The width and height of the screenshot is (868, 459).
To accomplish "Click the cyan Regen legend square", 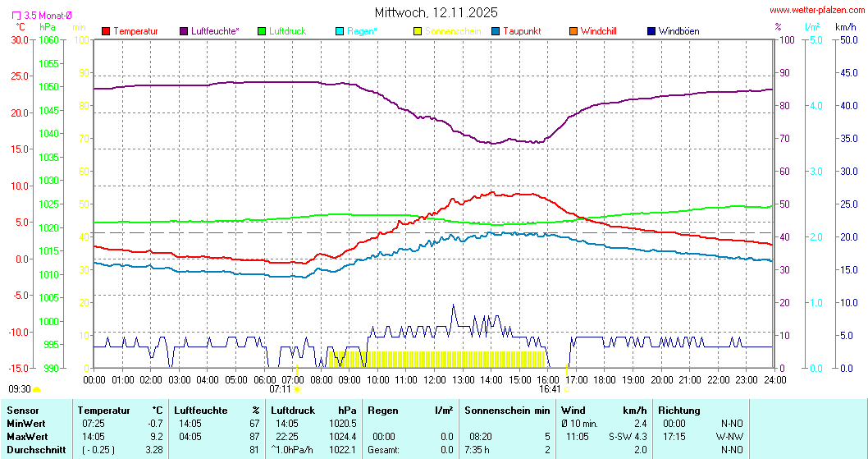I will click(x=340, y=31).
